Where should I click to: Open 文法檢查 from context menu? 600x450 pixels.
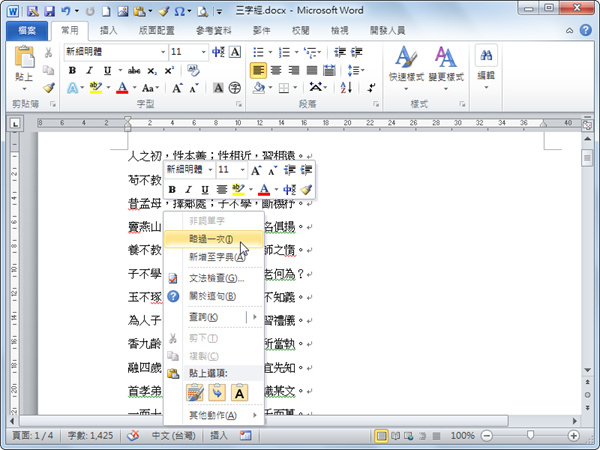(214, 278)
